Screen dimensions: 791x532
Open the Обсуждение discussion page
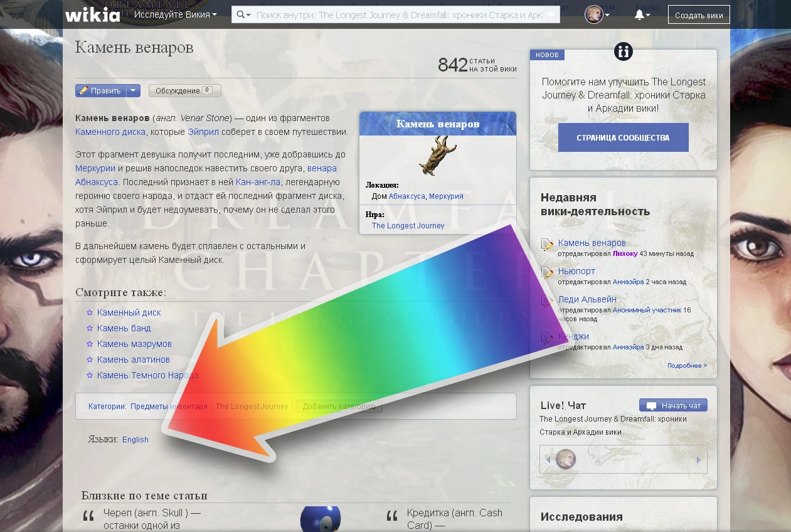[x=184, y=91]
